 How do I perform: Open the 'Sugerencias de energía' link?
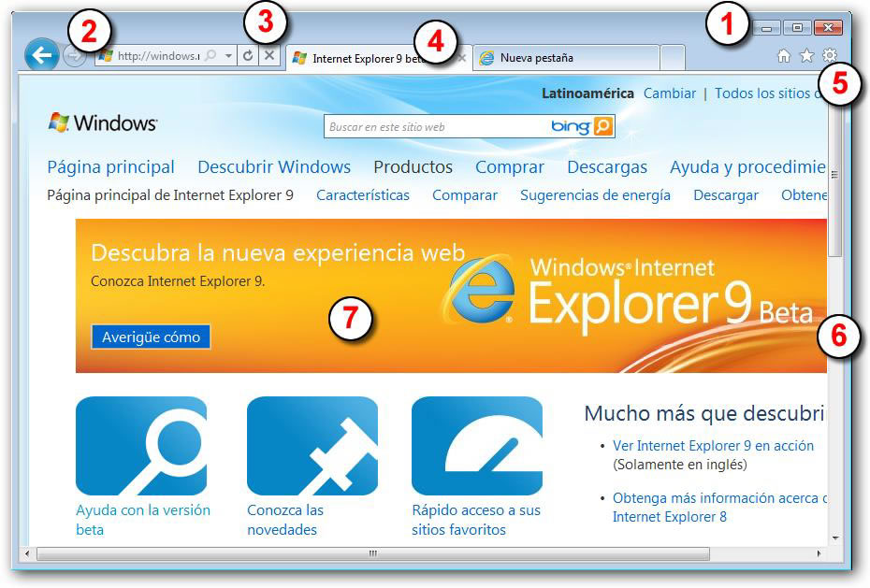(x=595, y=195)
